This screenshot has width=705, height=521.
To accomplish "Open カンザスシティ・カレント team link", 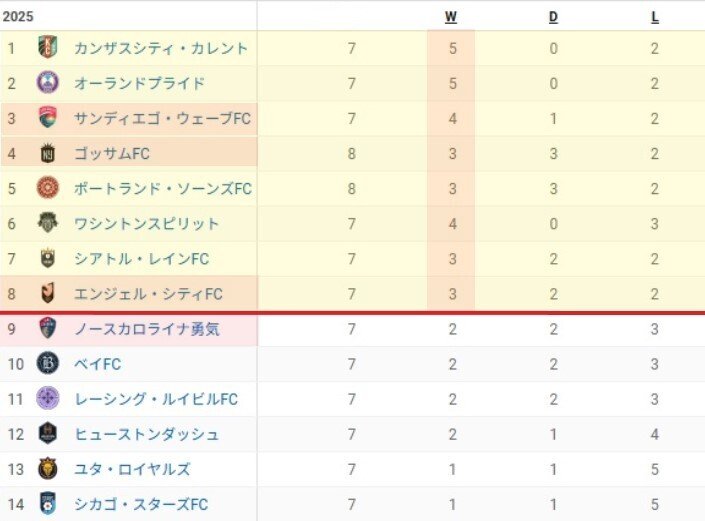I will click(161, 48).
